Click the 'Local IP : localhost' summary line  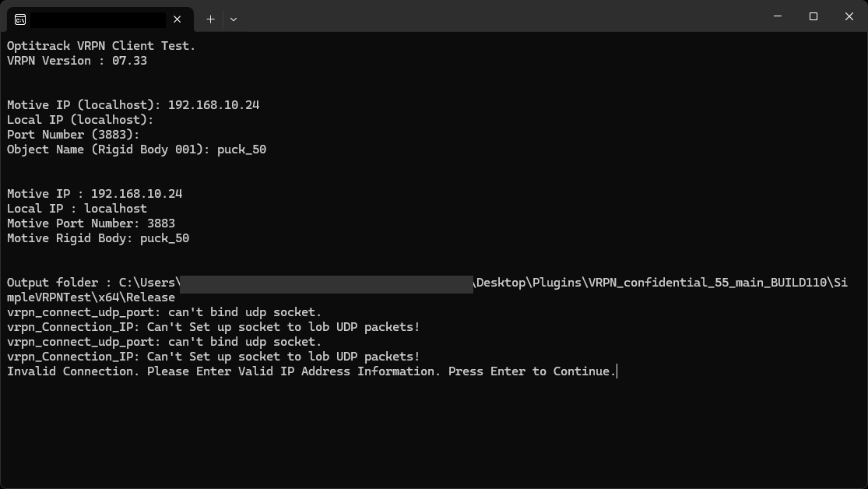77,209
